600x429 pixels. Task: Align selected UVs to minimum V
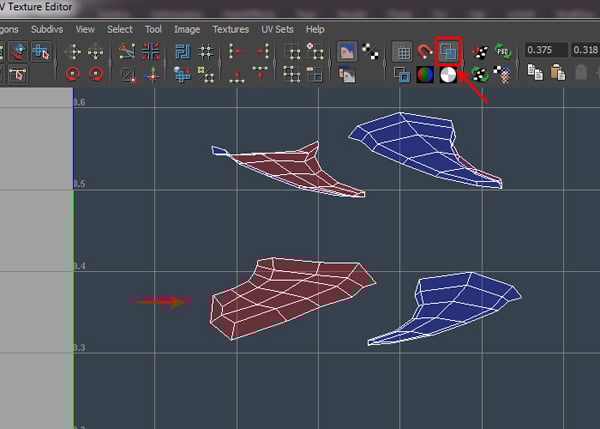(237, 75)
